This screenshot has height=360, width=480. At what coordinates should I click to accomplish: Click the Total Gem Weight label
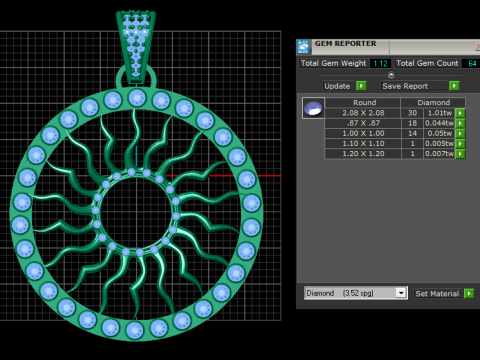[333, 63]
